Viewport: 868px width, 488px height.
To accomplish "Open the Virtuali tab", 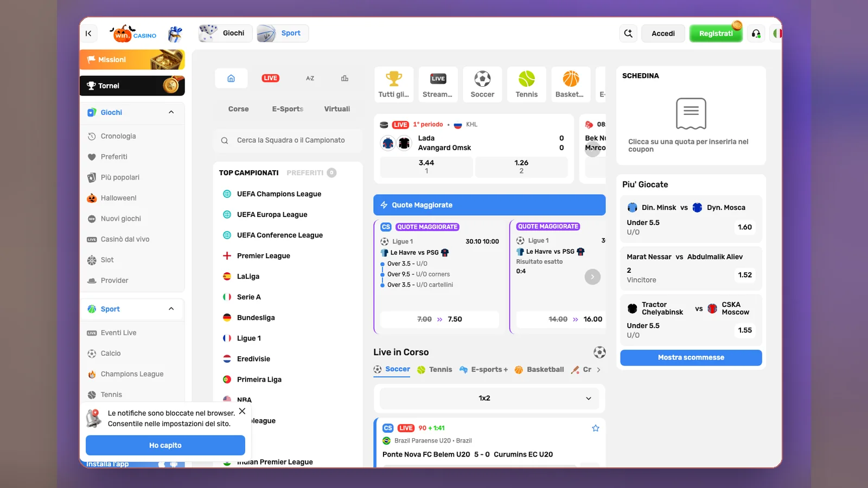I will [337, 109].
